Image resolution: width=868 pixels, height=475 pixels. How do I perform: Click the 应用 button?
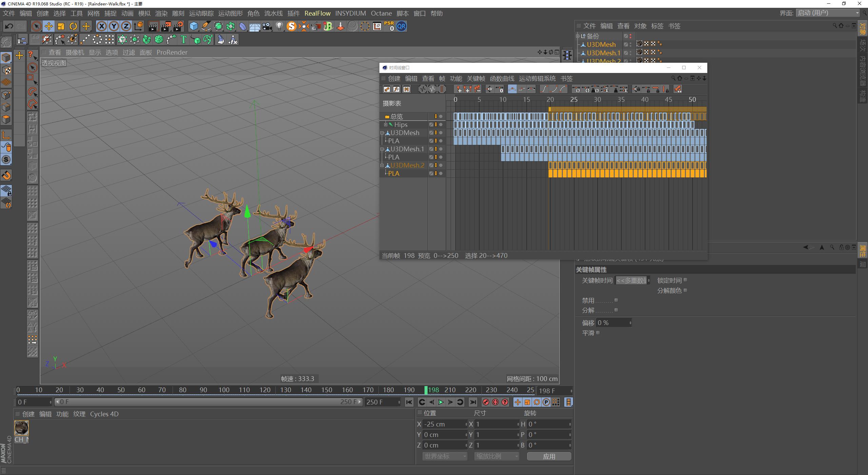(x=549, y=456)
